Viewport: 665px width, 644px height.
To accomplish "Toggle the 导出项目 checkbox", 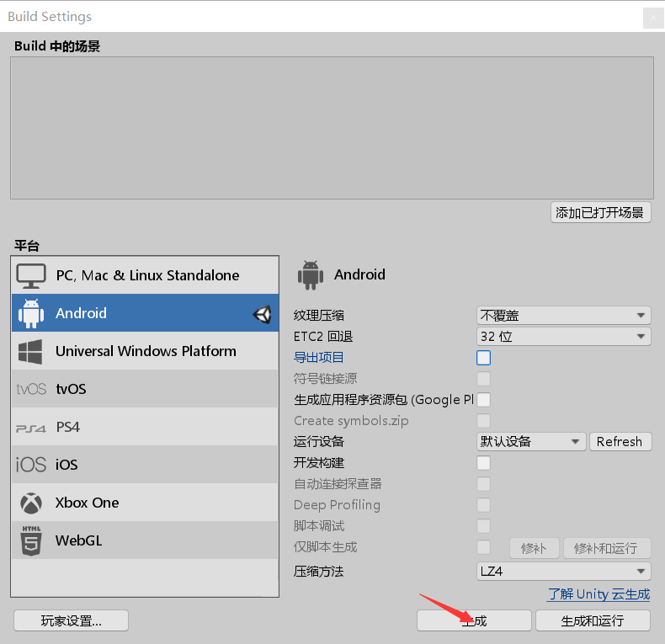I will pos(483,358).
